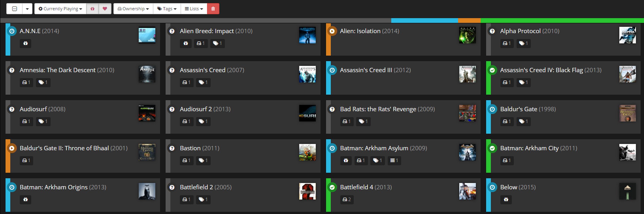Click the lists badge under Batman: Arkham Asylum
The height and width of the screenshot is (214, 644).
point(394,160)
